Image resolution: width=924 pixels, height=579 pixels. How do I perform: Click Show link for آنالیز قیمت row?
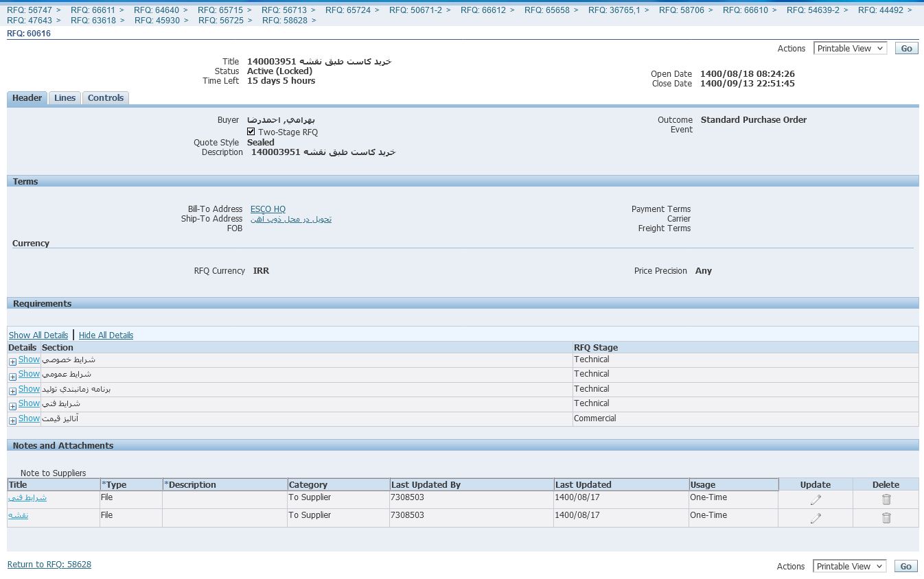pos(29,418)
